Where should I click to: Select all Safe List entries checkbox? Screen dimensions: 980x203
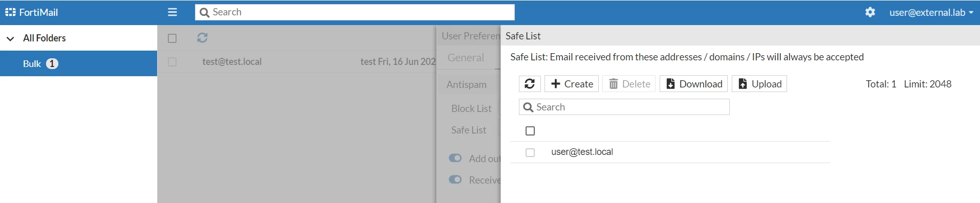point(530,131)
